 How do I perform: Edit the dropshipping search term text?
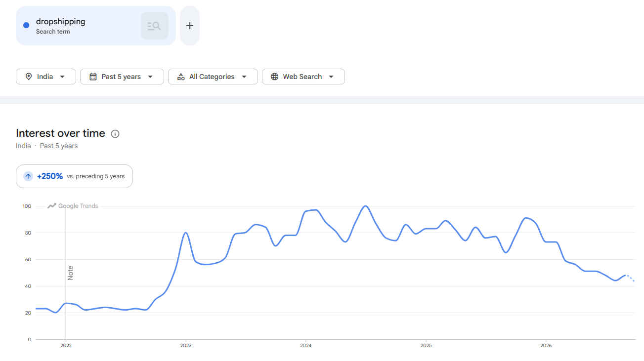(x=61, y=22)
